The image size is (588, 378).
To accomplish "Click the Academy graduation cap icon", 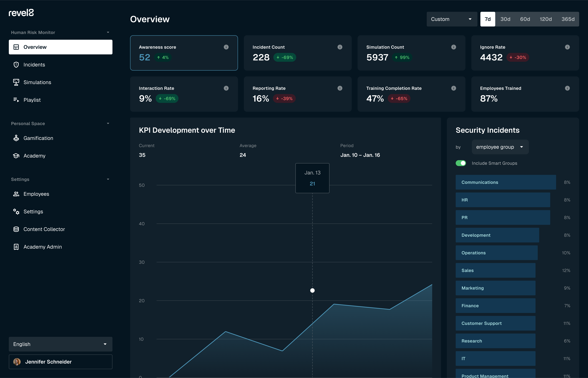I will pyautogui.click(x=16, y=156).
